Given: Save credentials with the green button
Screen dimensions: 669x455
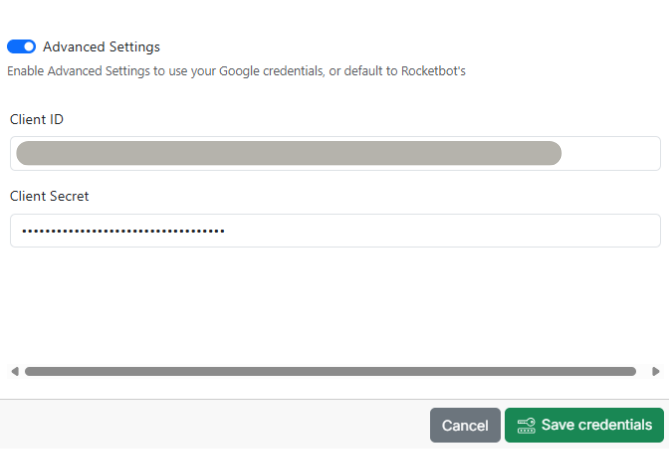Looking at the screenshot, I should tap(584, 425).
